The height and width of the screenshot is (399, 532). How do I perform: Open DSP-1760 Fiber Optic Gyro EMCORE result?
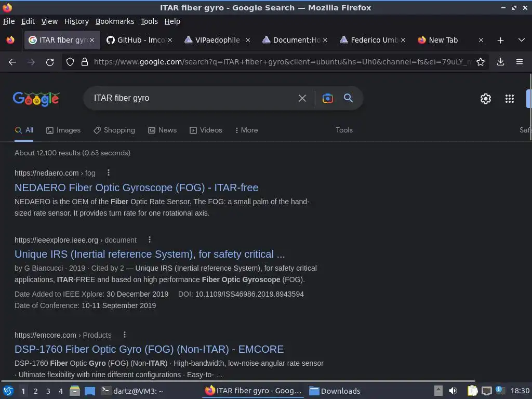(x=149, y=349)
